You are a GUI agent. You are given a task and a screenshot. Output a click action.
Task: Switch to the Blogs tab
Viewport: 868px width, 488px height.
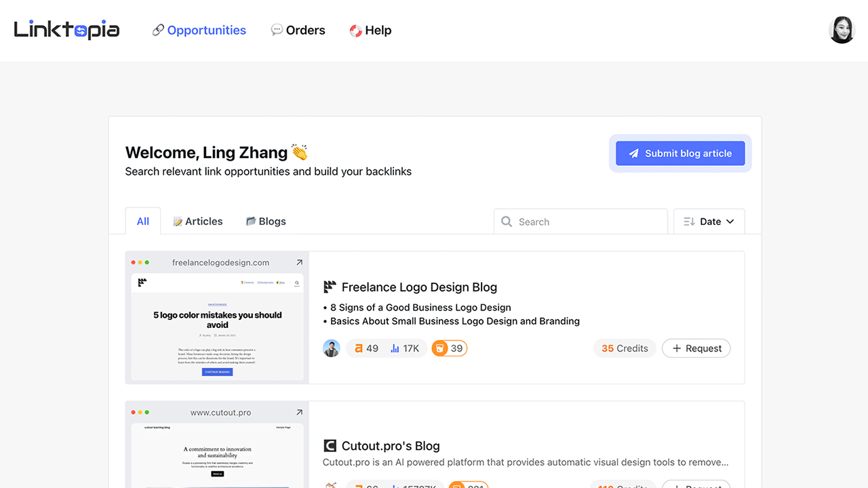point(265,221)
